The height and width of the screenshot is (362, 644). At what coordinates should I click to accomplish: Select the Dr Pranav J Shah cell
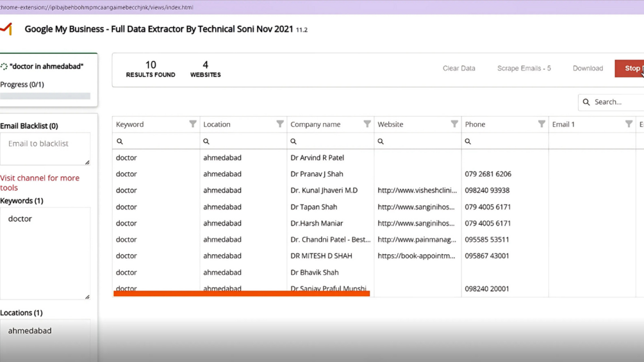point(330,174)
